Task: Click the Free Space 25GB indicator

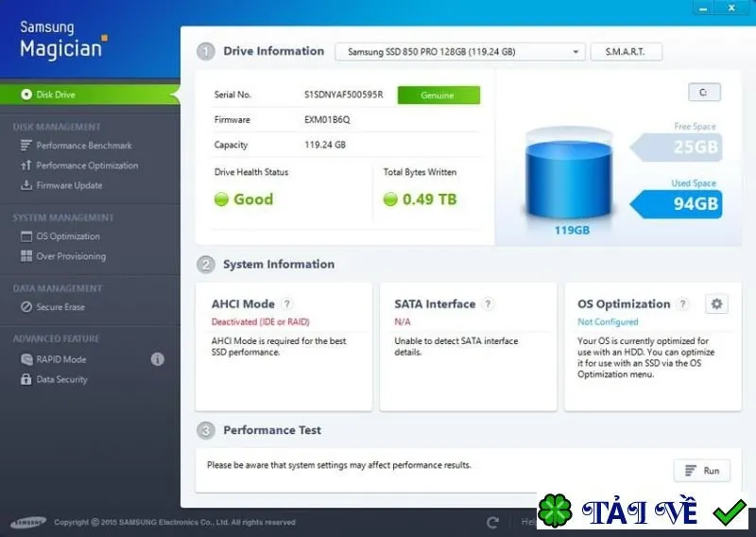Action: pyautogui.click(x=677, y=147)
